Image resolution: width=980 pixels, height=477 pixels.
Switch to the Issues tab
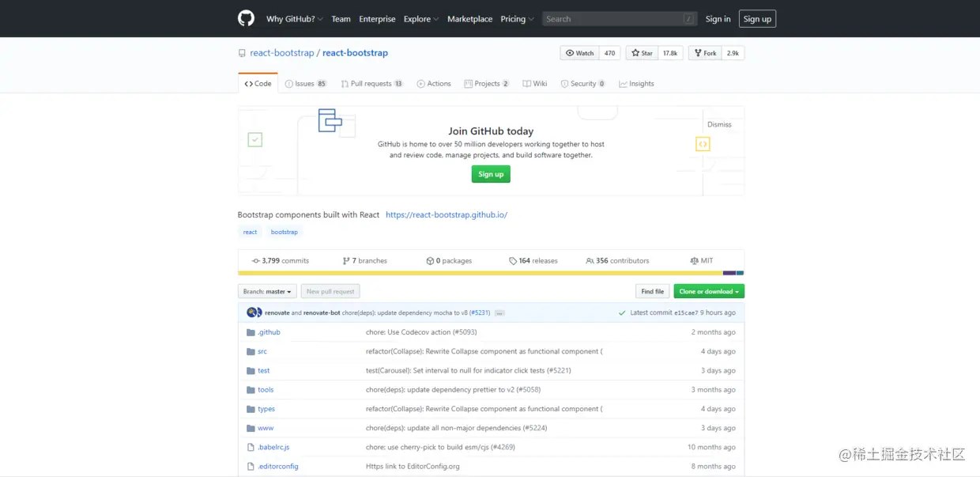306,84
